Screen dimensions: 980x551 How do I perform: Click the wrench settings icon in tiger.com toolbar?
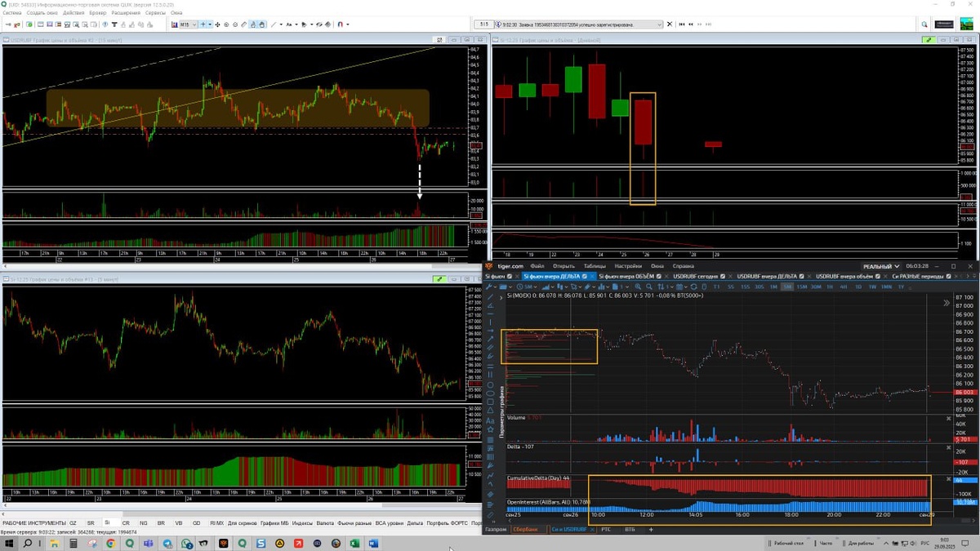pos(489,287)
